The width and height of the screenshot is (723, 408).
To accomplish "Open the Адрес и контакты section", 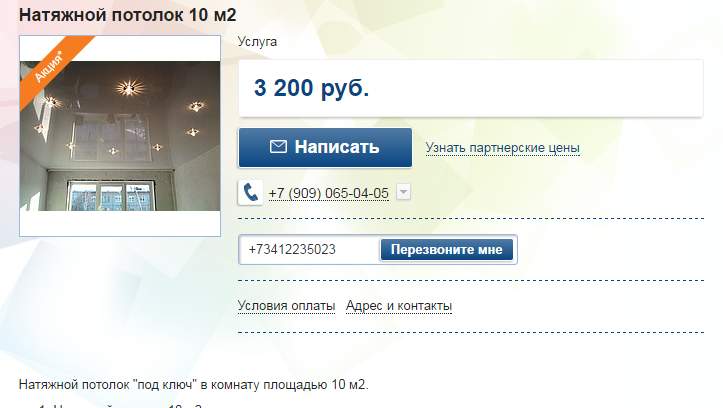I will tap(399, 306).
